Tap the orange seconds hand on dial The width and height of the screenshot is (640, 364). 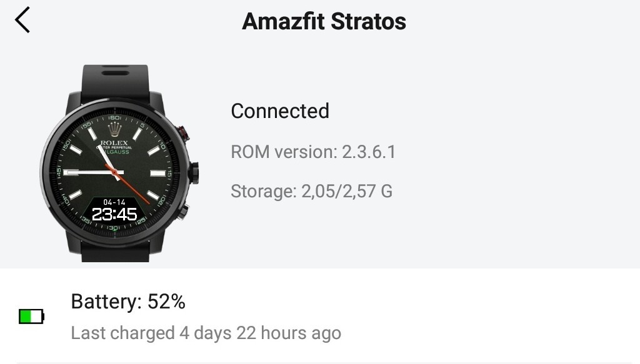click(134, 186)
